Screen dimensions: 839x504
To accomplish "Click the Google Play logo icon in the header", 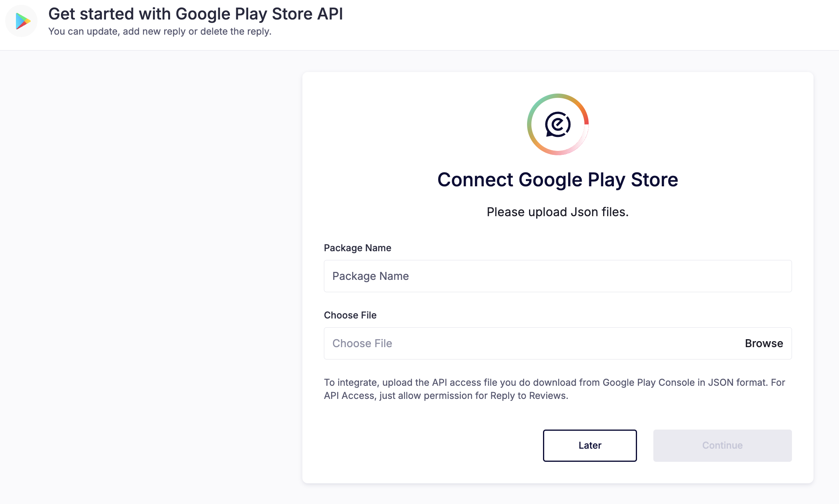I will click(22, 21).
